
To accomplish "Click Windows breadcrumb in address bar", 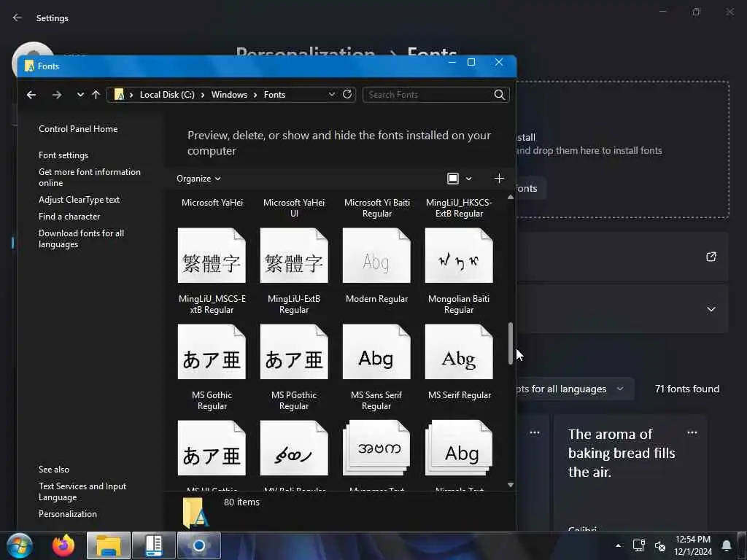I will point(229,95).
